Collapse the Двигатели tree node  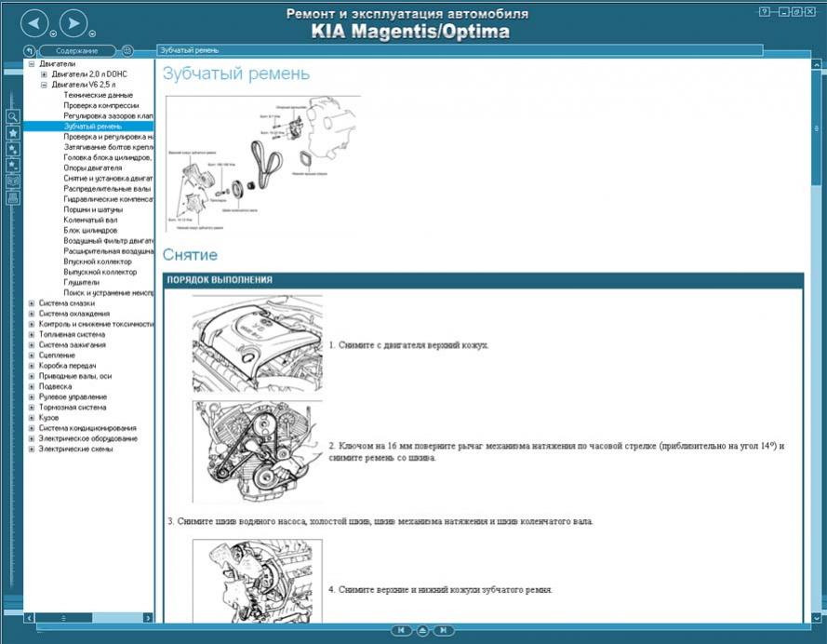(32, 64)
